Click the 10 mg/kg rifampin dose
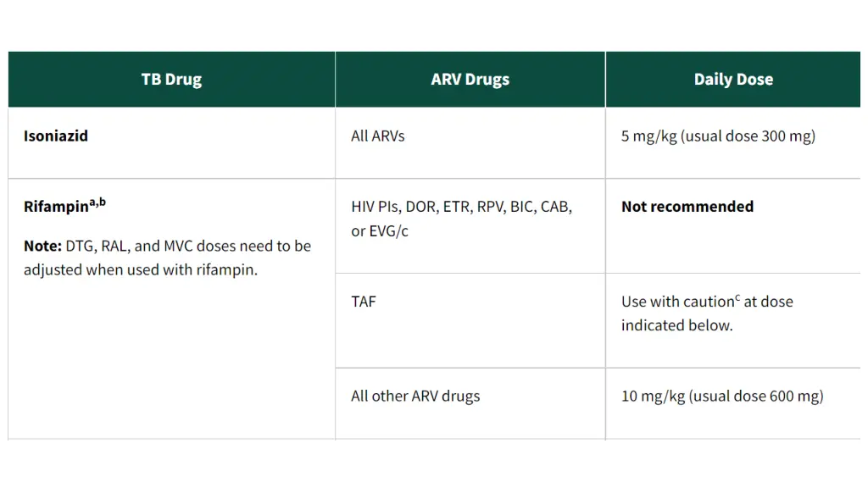The height and width of the screenshot is (488, 868). (x=722, y=396)
